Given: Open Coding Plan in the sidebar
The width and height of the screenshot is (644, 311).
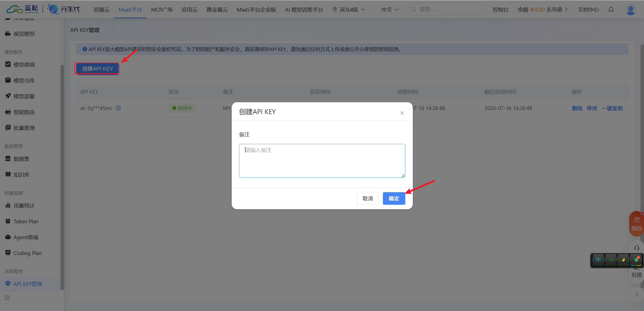Looking at the screenshot, I should click(30, 253).
